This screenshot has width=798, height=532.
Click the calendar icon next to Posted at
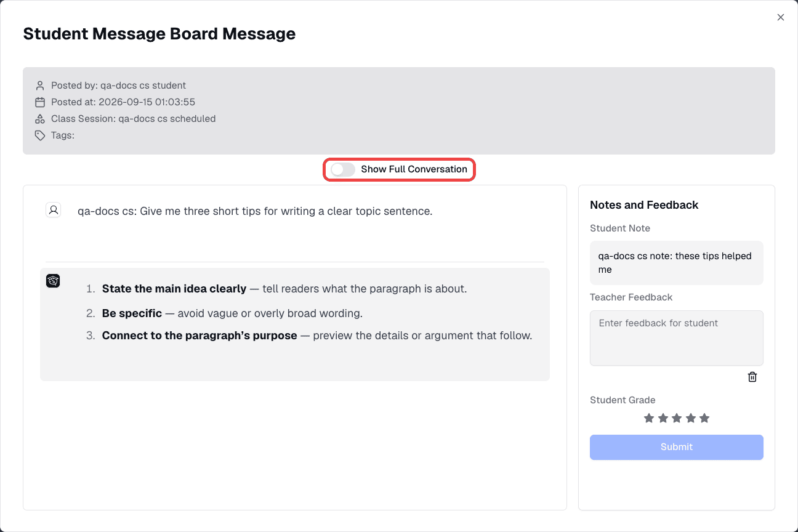[40, 102]
